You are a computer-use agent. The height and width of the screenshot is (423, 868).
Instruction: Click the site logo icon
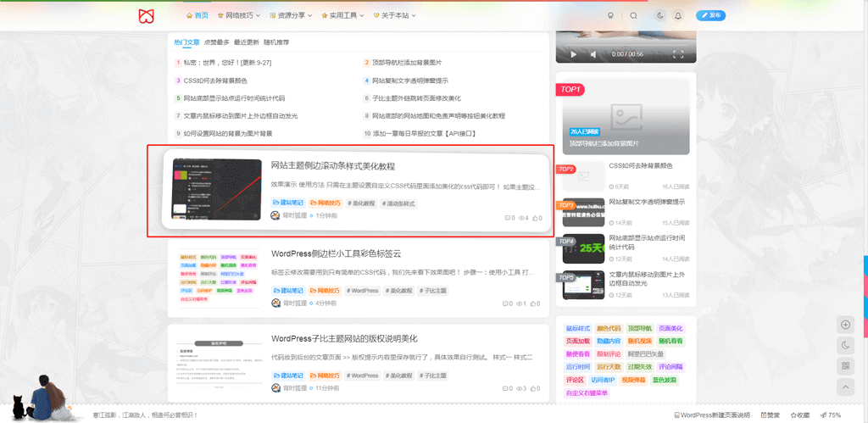147,15
